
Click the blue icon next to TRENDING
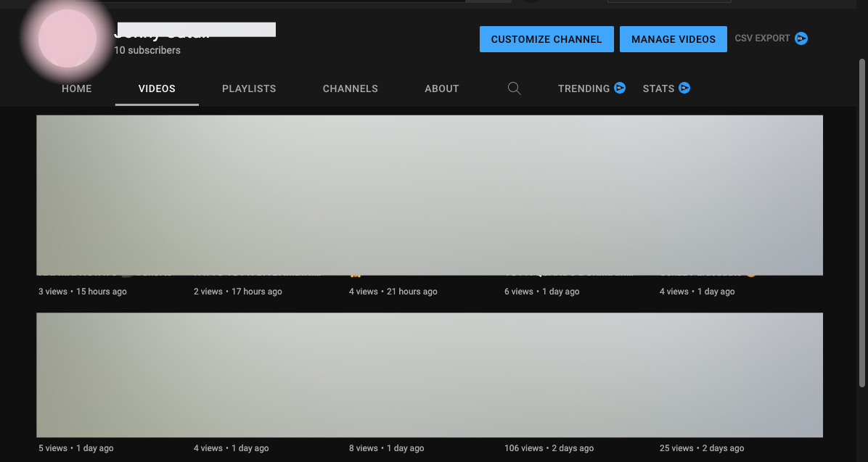click(620, 88)
